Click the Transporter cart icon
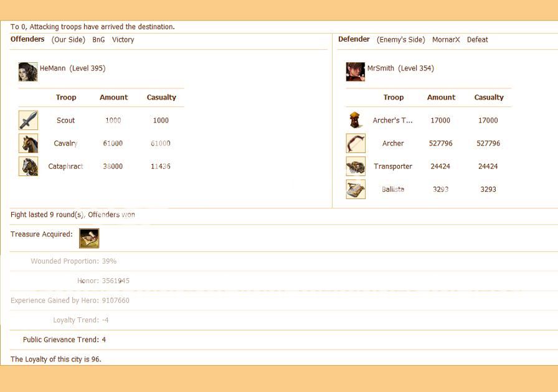 355,166
